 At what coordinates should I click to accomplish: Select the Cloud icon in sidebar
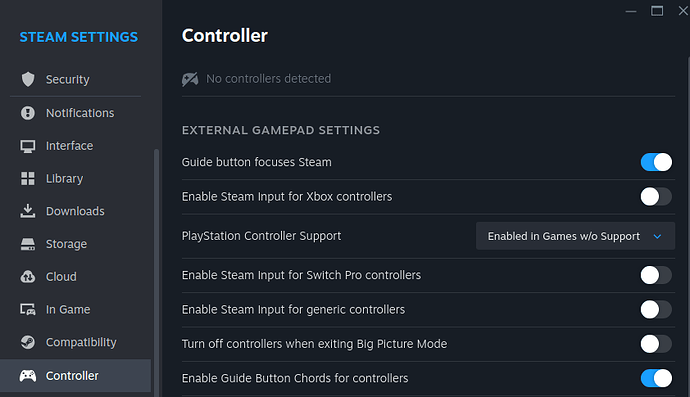pos(28,277)
